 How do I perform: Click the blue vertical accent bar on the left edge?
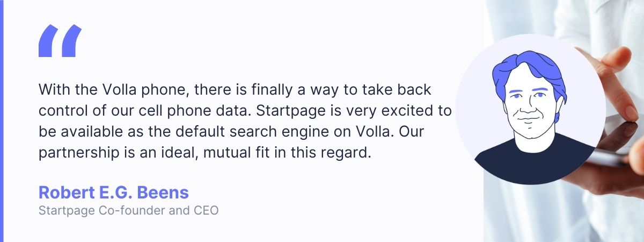point(2,121)
